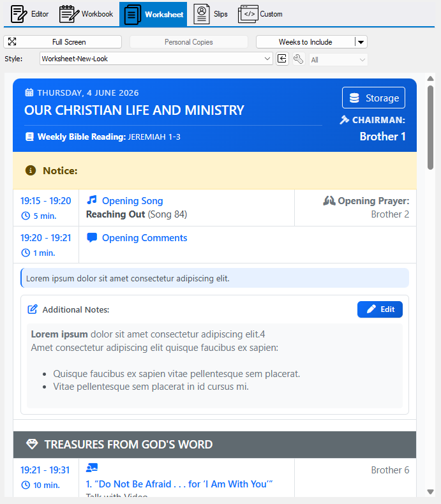441x504 pixels.
Task: Open the Slips tab
Action: tap(211, 14)
